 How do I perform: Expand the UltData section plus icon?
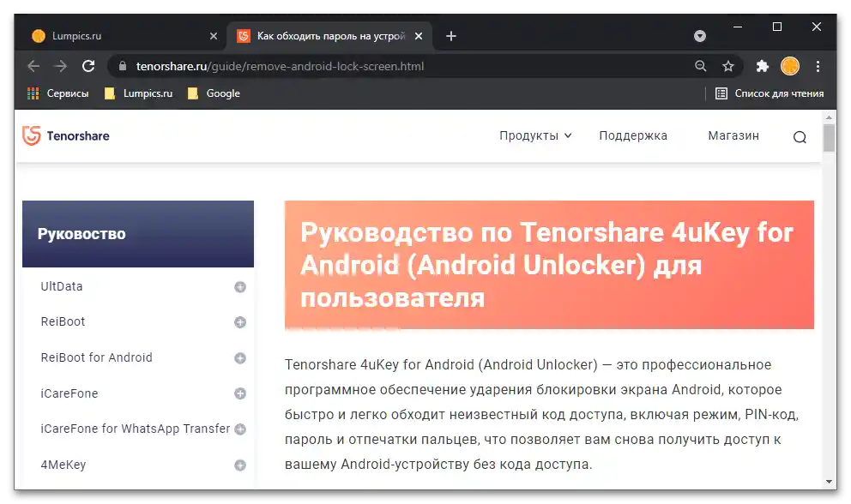click(x=240, y=287)
